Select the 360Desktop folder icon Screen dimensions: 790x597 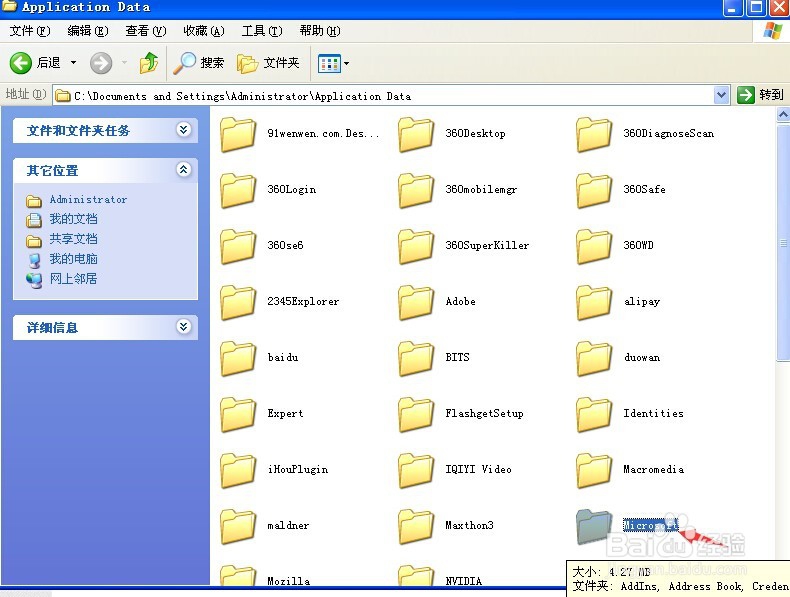coord(416,134)
